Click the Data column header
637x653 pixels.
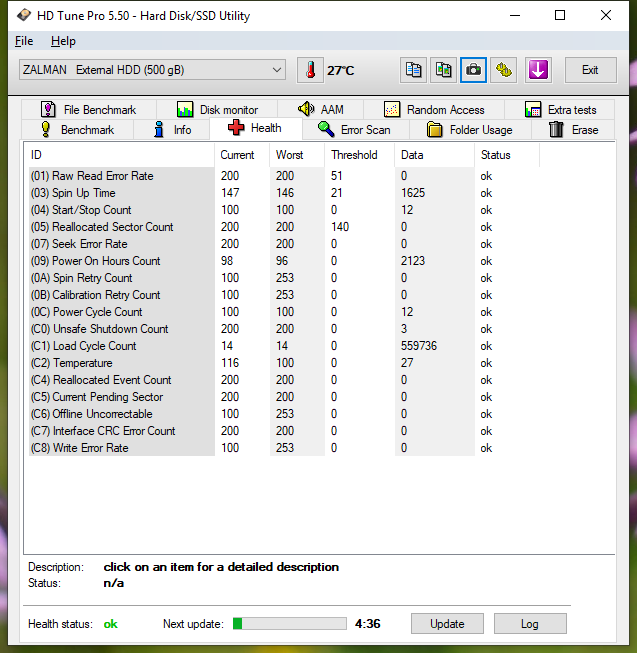(x=434, y=155)
